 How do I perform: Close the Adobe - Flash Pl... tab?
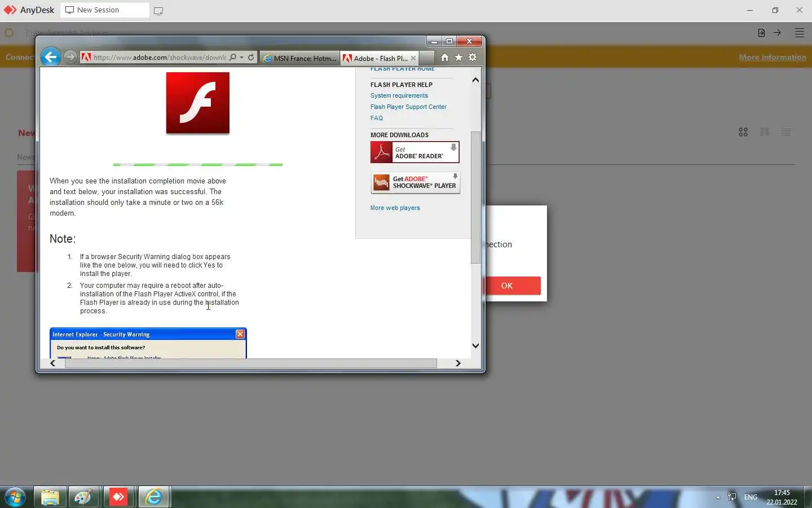click(x=413, y=58)
